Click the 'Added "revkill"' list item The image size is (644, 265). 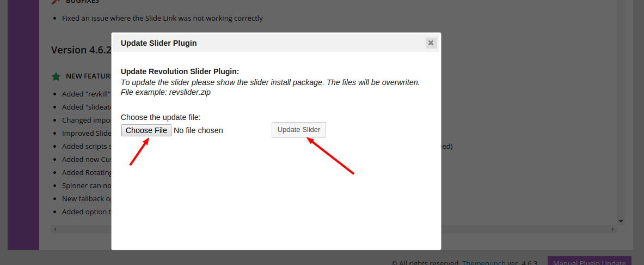(x=87, y=94)
